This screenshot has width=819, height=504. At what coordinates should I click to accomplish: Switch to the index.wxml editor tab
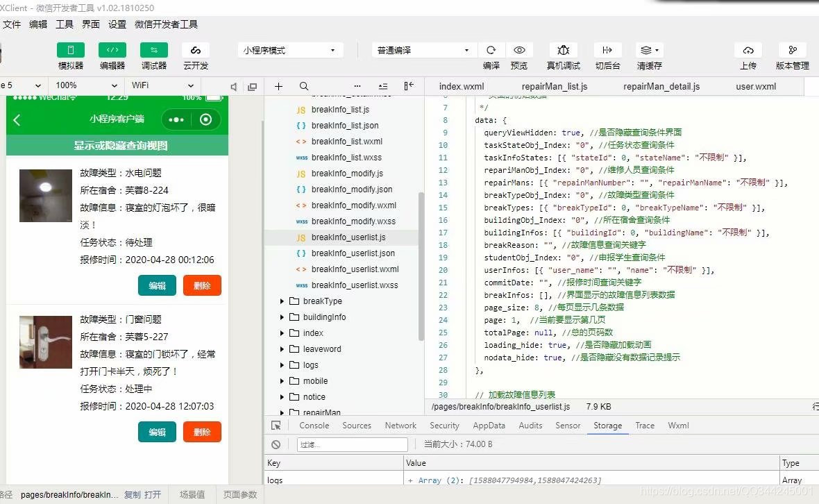[462, 86]
